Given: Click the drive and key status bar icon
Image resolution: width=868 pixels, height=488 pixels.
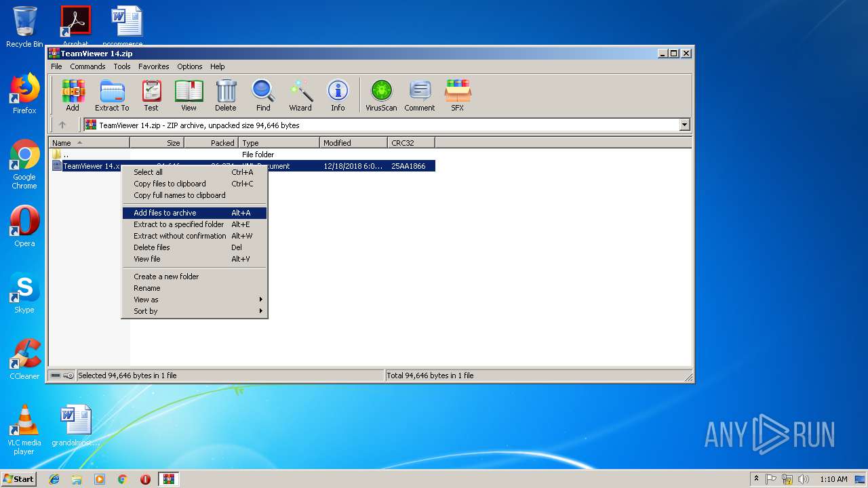Looking at the screenshot, I should 62,375.
